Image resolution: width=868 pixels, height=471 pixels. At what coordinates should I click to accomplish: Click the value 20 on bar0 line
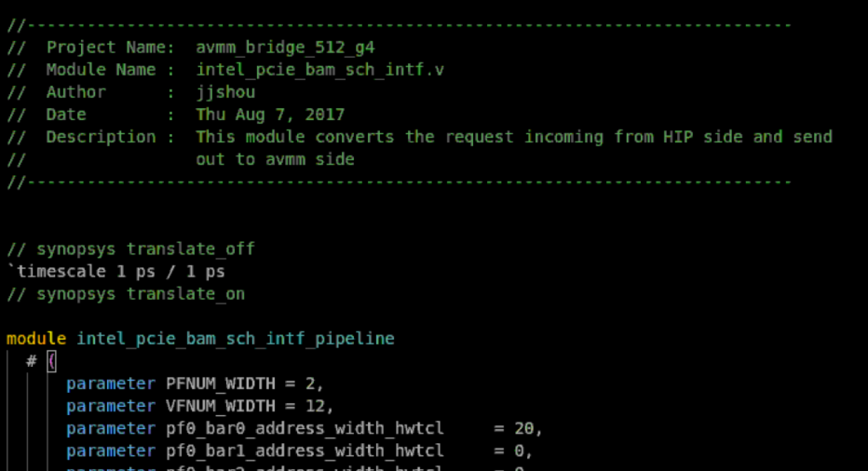523,428
